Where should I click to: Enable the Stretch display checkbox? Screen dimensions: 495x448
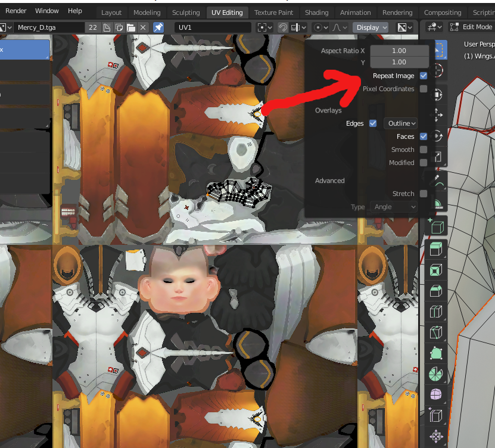[x=424, y=194]
